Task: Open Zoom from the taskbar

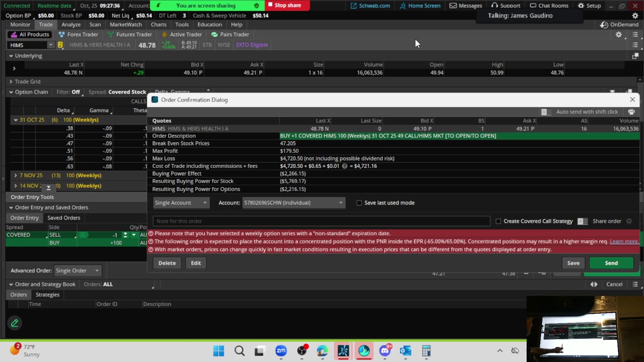Action: (x=281, y=351)
